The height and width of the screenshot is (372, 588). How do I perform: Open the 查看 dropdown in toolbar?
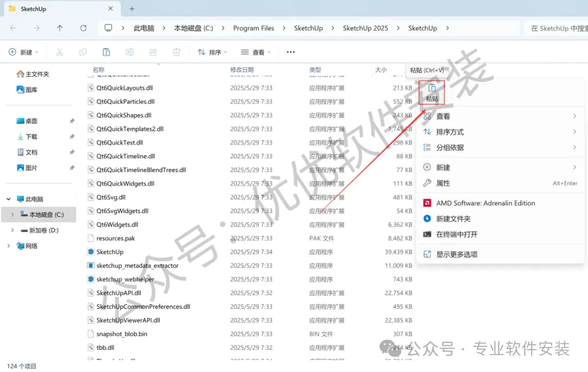pyautogui.click(x=256, y=52)
